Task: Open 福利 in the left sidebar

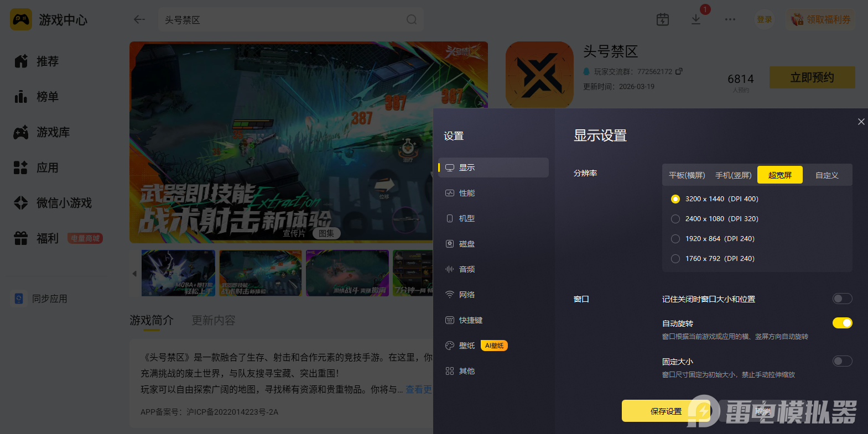Action: (x=37, y=238)
